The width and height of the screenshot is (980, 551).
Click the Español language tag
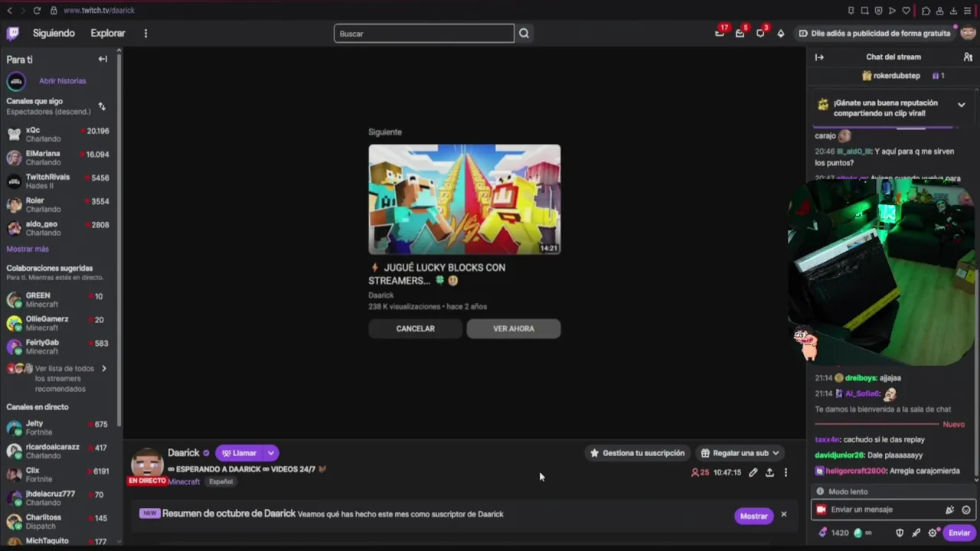pos(220,481)
